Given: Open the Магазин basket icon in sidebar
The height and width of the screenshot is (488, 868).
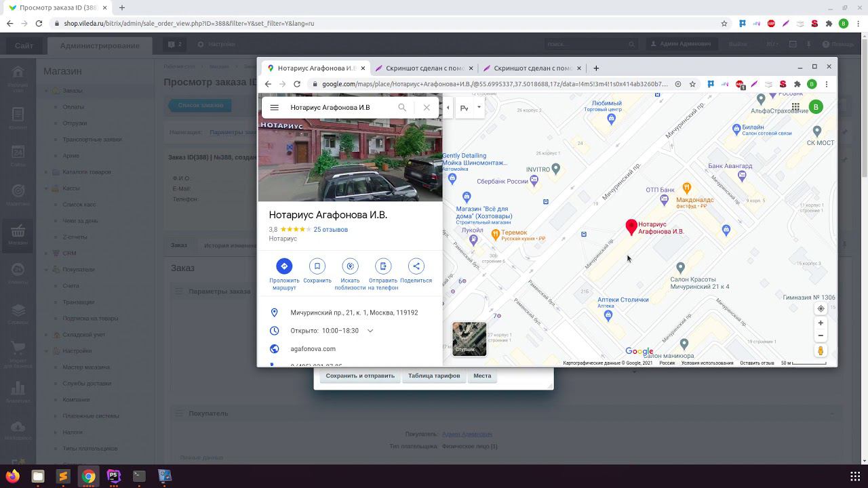Looking at the screenshot, I should point(18,234).
